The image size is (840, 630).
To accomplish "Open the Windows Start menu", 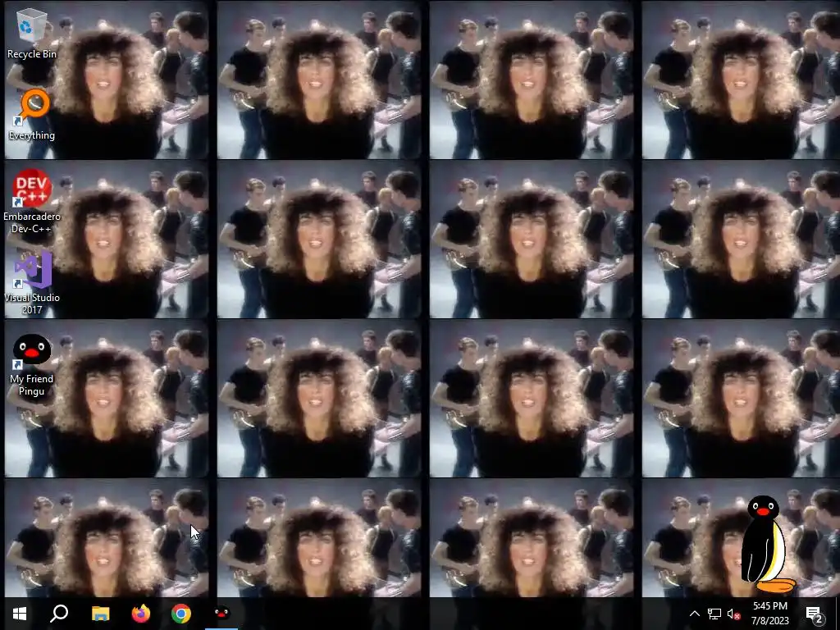I will pyautogui.click(x=20, y=614).
